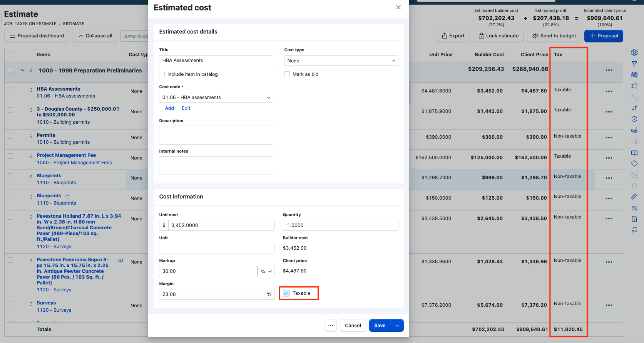Collapse the 1000 - 1999 Preparation Preliminaries group

pyautogui.click(x=23, y=71)
